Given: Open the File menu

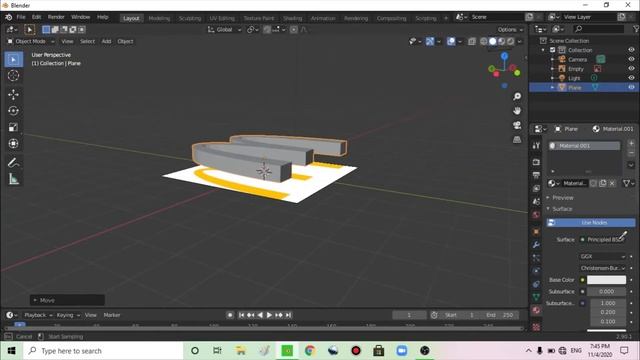Looking at the screenshot, I should click(x=21, y=17).
